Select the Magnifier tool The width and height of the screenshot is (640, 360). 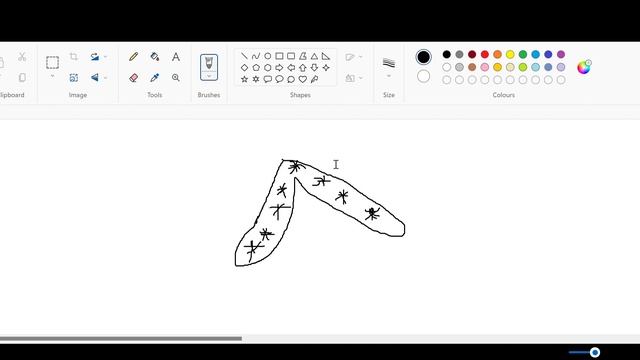tap(176, 78)
